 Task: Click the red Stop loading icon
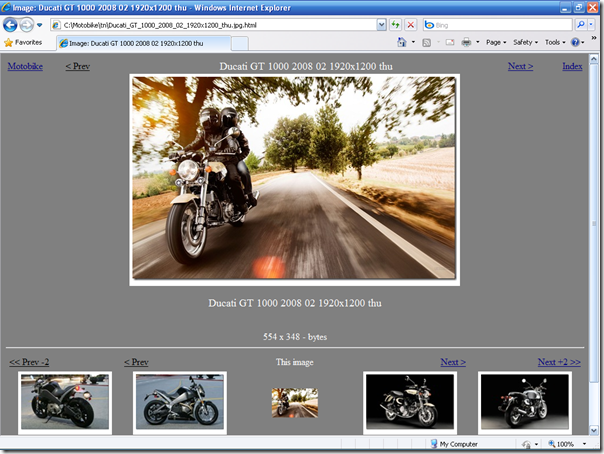[411, 25]
